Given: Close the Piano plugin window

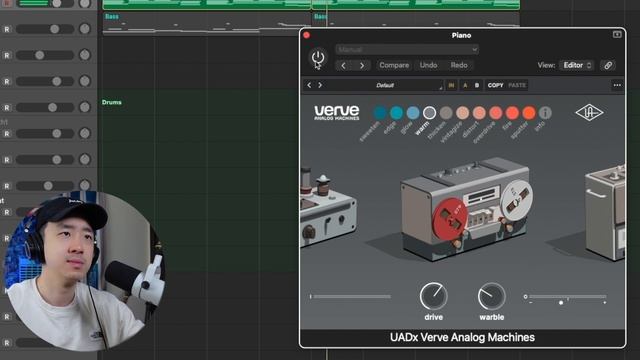Looking at the screenshot, I should tap(307, 35).
